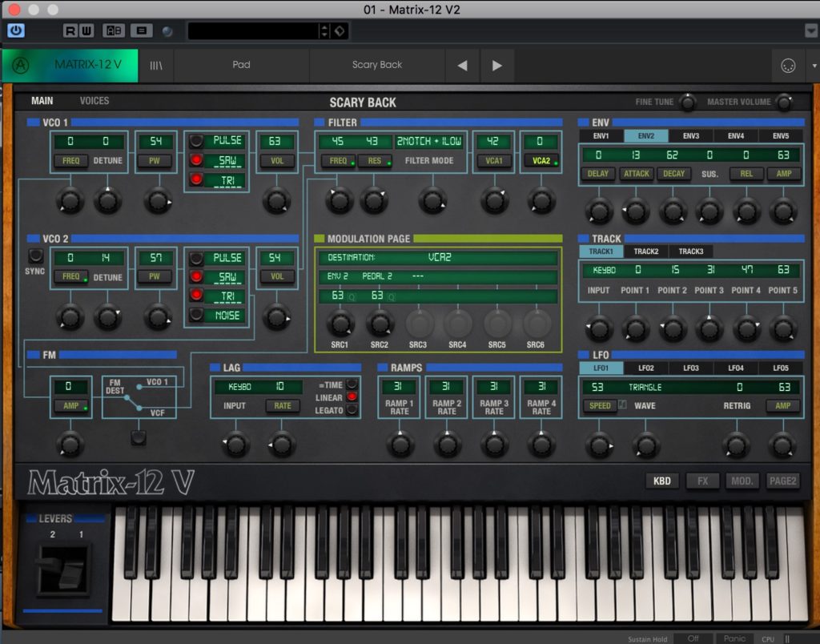
Task: Click the LAG RATE button
Action: tap(283, 405)
